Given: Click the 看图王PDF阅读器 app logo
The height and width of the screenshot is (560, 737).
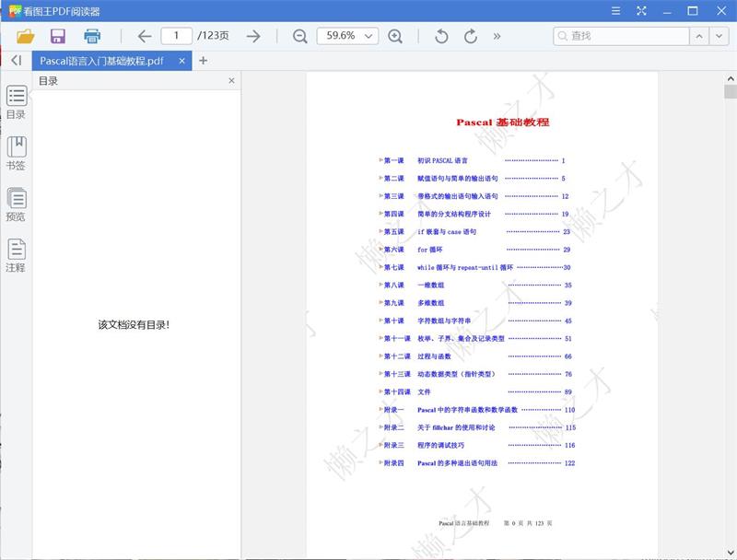Looking at the screenshot, I should pos(16,10).
